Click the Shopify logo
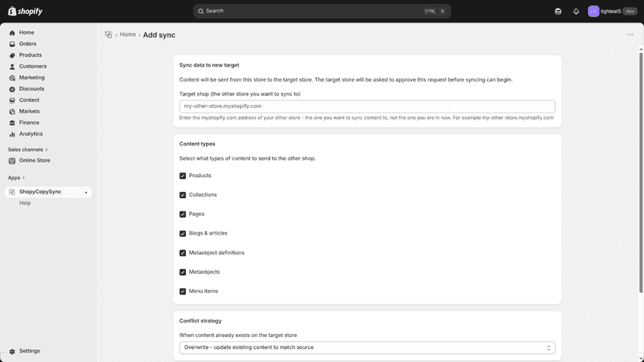Viewport: 644px width, 362px height. point(25,11)
